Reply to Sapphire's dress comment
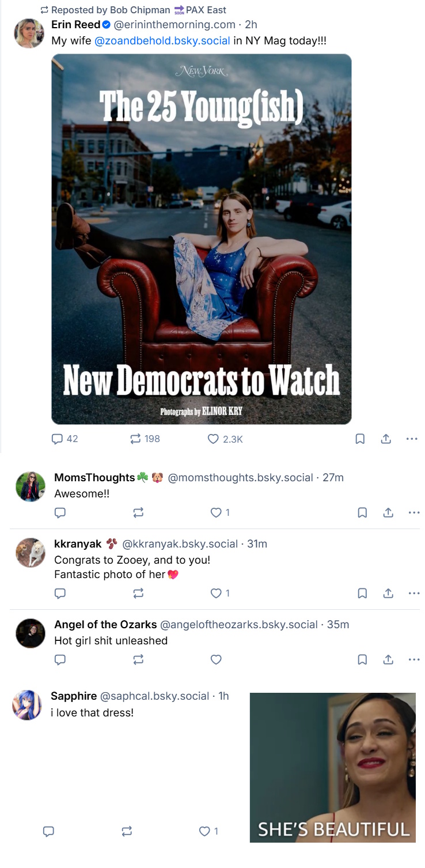Image resolution: width=425 pixels, height=868 pixels. click(49, 831)
